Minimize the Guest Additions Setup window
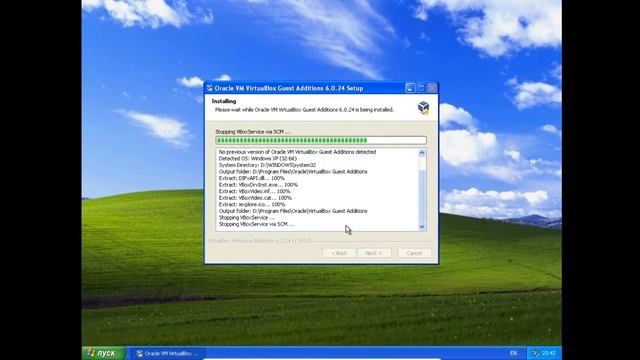The image size is (640, 360). [x=410, y=88]
